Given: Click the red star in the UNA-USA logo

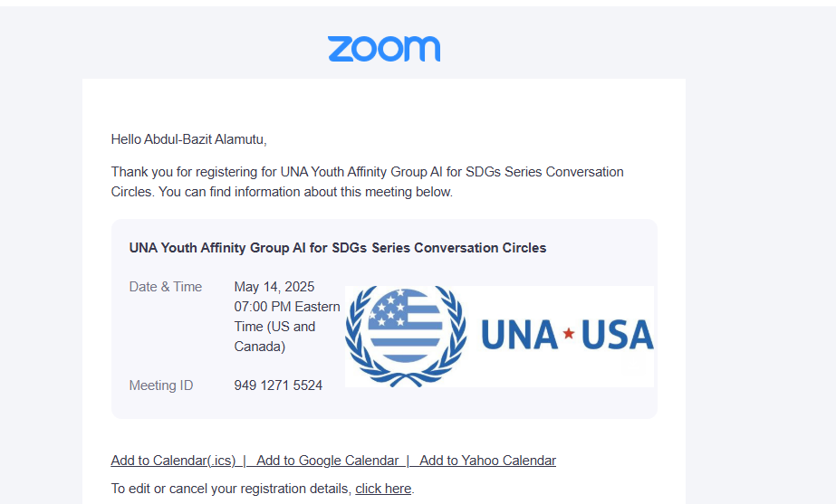Looking at the screenshot, I should (569, 334).
